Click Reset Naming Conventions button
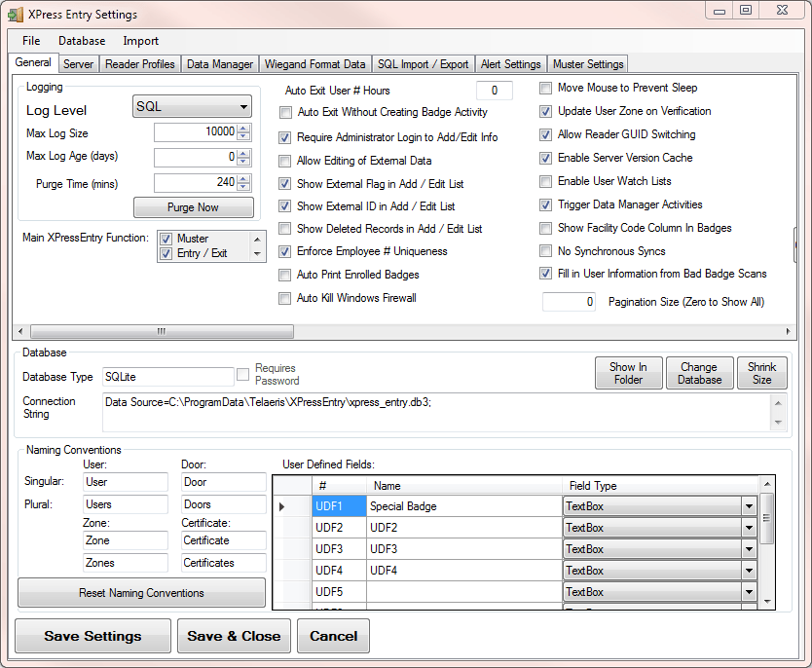The height and width of the screenshot is (668, 812). (x=141, y=593)
